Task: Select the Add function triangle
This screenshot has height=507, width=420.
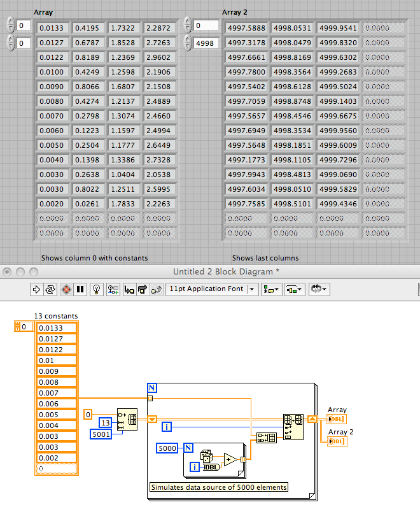Action: (230, 459)
